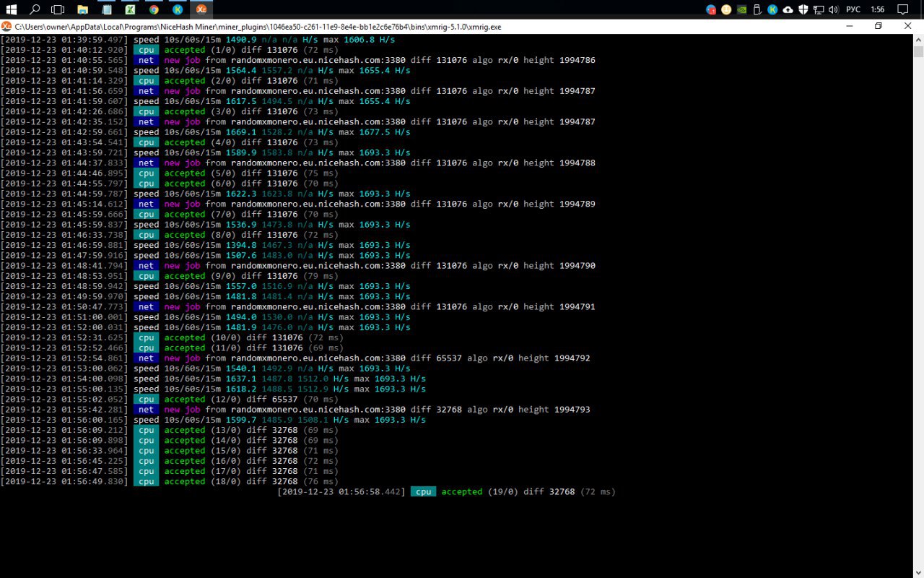
Task: Open the tray icon with the red badge
Action: 711,9
